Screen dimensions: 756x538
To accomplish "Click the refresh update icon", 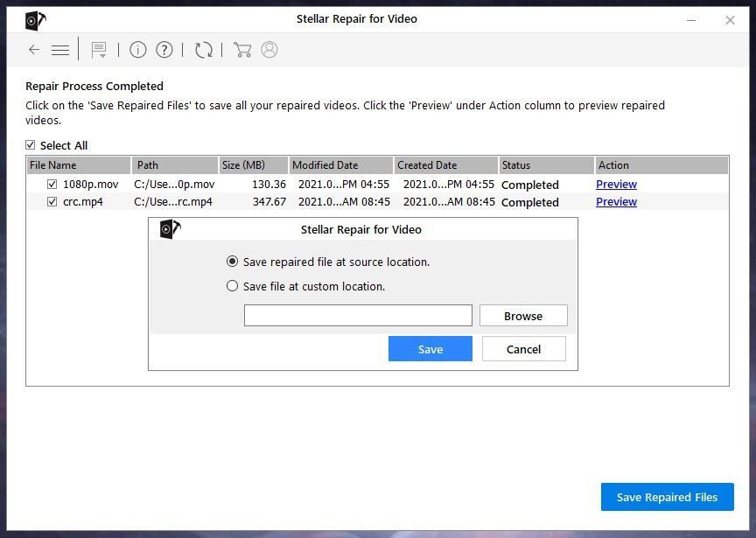I will click(x=204, y=50).
